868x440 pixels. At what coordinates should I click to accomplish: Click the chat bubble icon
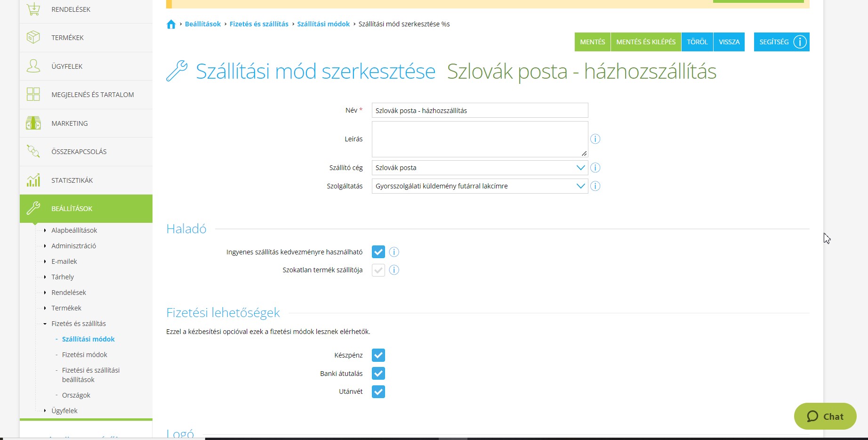click(x=812, y=416)
